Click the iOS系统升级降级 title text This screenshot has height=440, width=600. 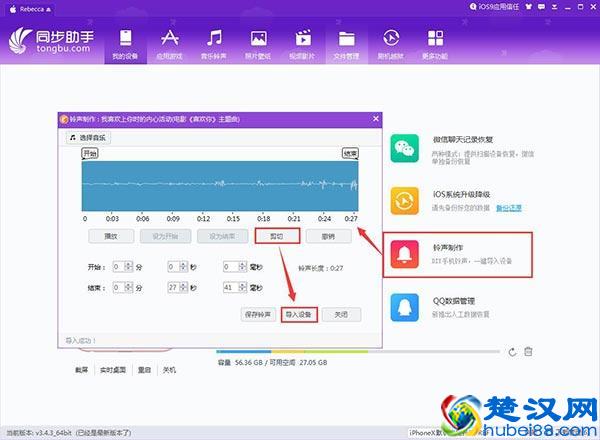pyautogui.click(x=461, y=194)
